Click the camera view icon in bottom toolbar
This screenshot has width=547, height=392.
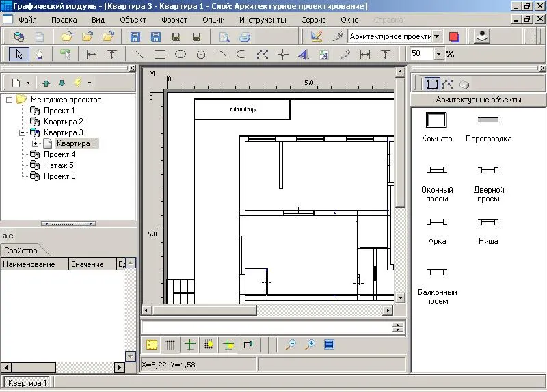(248, 345)
